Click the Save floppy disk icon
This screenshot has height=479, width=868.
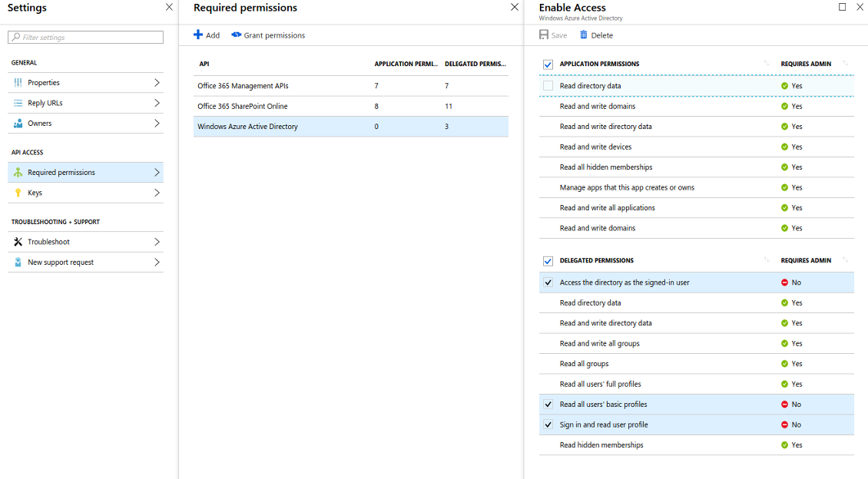pos(544,35)
